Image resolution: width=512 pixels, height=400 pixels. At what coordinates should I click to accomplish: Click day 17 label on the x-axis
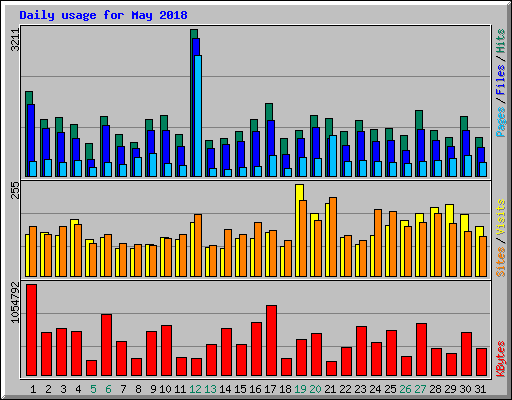(270, 389)
